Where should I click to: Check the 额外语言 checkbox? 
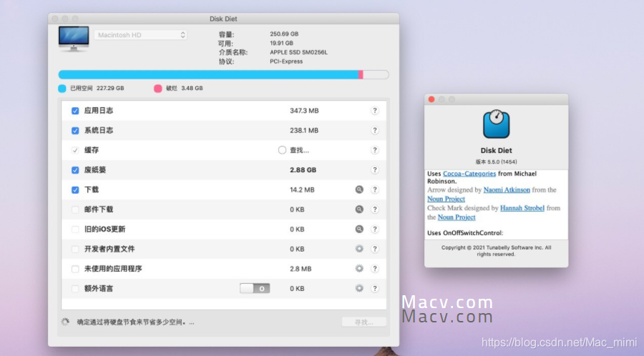point(75,289)
